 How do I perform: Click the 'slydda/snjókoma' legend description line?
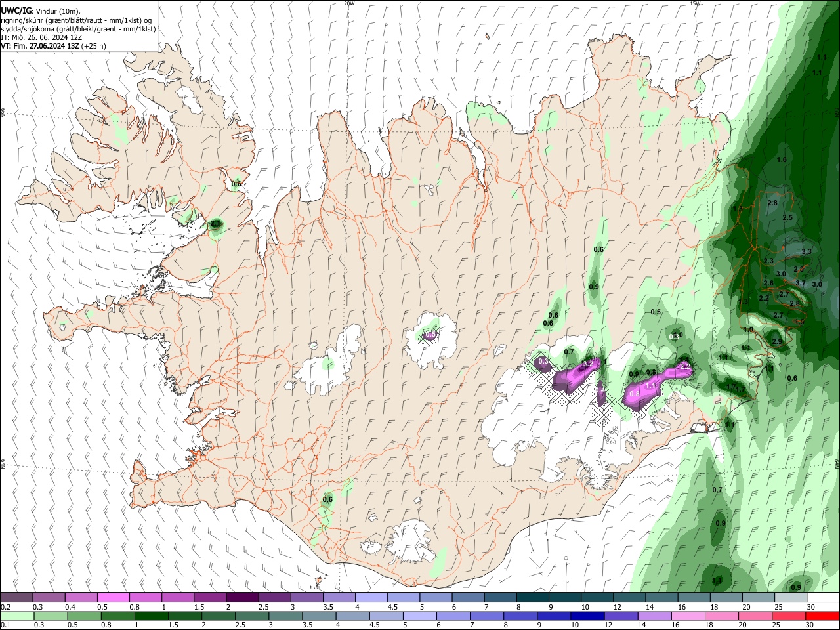click(x=78, y=29)
